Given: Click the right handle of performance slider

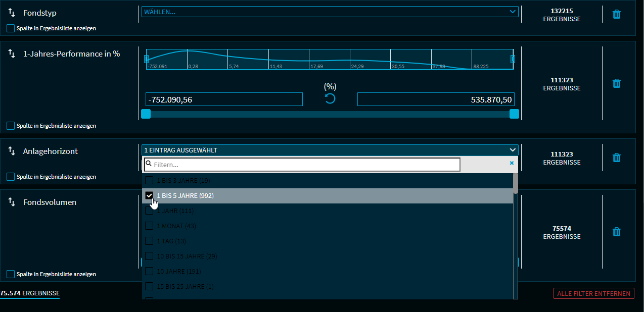Looking at the screenshot, I should [514, 114].
